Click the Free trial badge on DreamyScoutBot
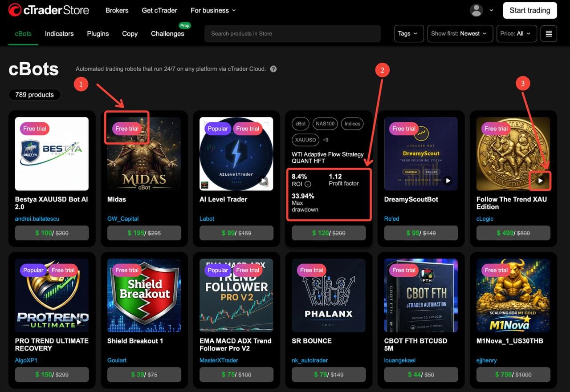The width and height of the screenshot is (570, 392). [x=404, y=129]
